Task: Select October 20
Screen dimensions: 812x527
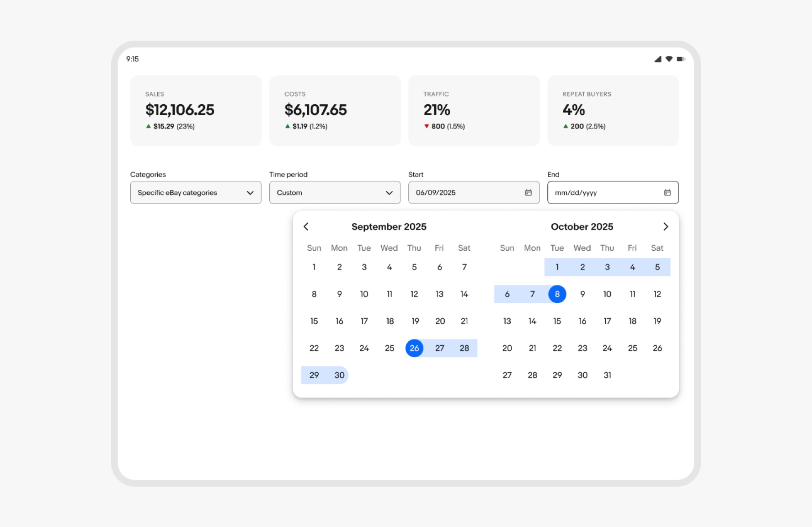Action: [507, 348]
